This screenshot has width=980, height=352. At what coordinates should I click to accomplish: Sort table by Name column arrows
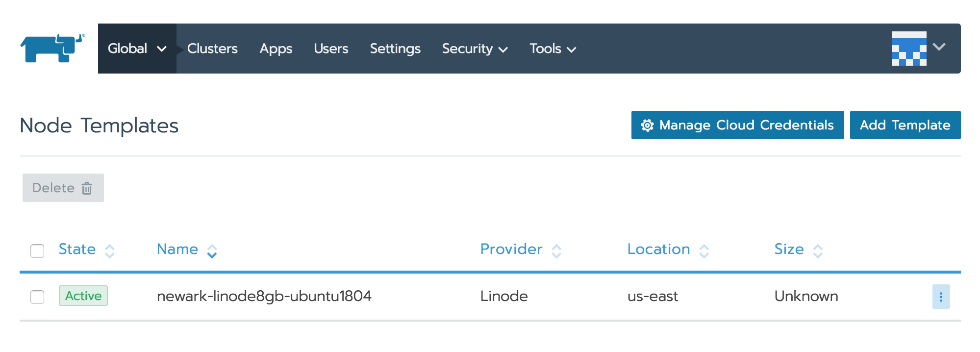(x=212, y=251)
